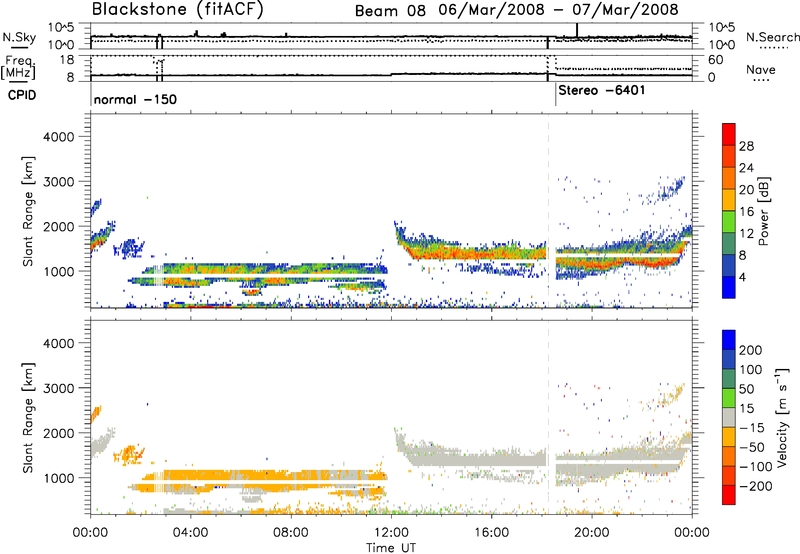Click the 08:00 time tick label
Image resolution: width=800 pixels, height=554 pixels.
(291, 533)
